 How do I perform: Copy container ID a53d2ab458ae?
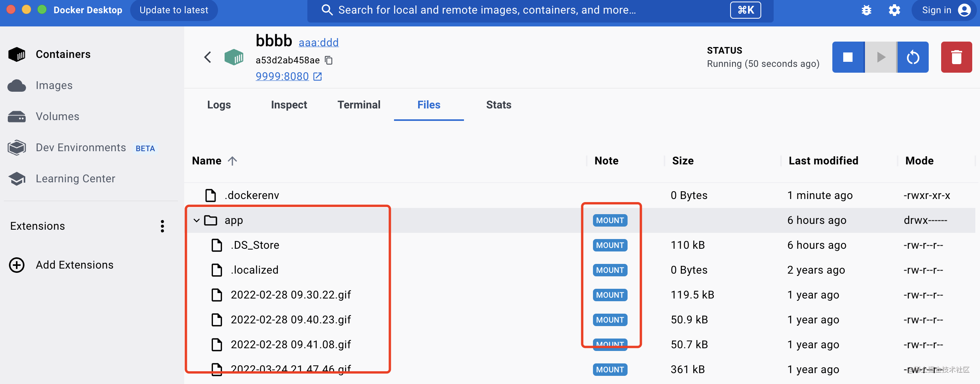329,60
